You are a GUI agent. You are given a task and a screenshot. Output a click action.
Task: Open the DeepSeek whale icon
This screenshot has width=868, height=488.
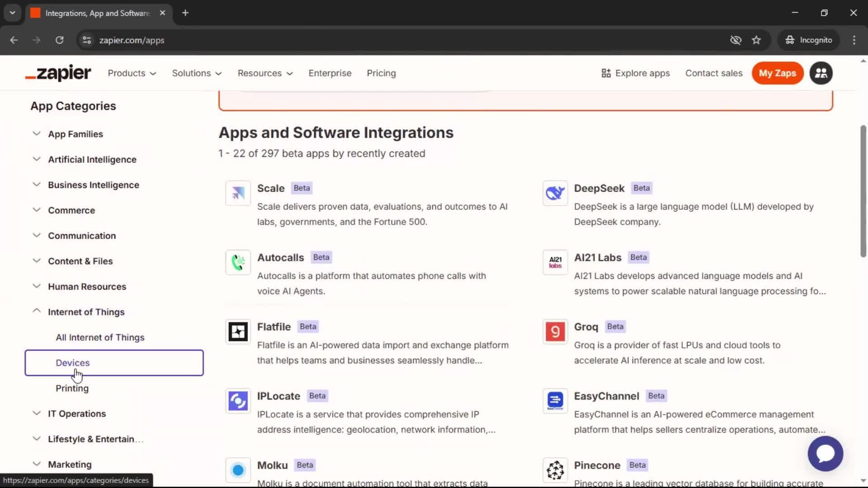point(555,193)
